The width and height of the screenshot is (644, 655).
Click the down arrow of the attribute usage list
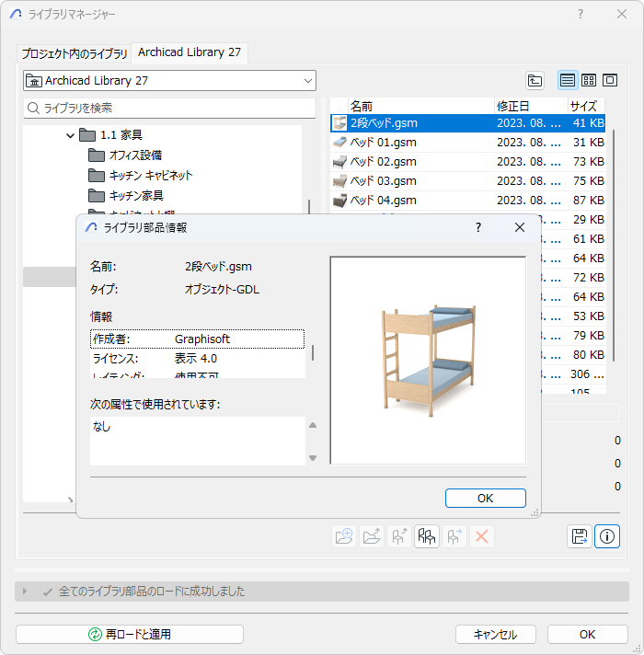click(313, 458)
